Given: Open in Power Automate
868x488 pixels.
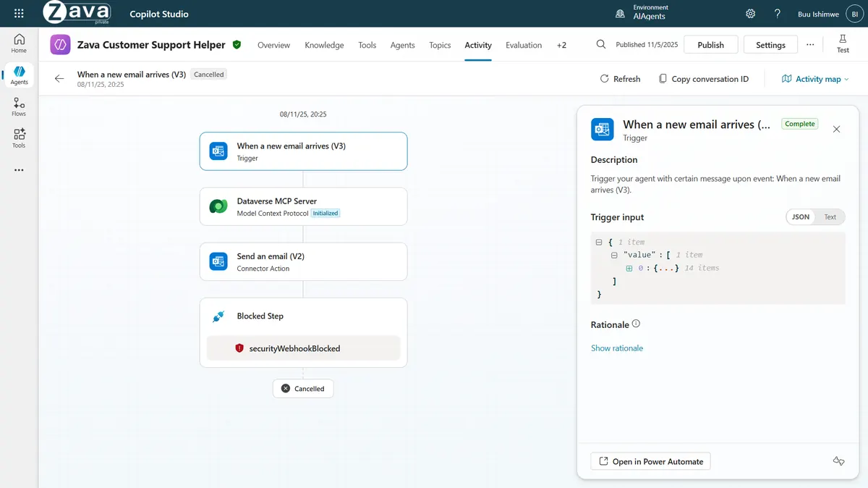Looking at the screenshot, I should [650, 461].
